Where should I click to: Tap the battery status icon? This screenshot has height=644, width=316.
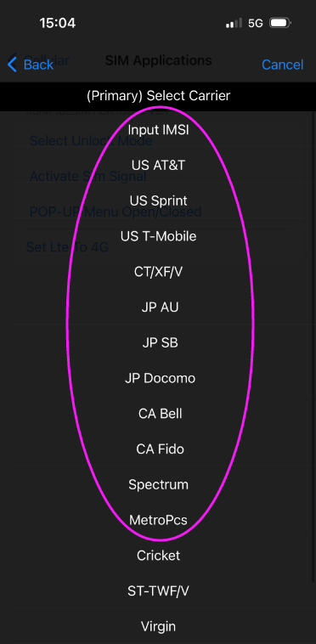(x=279, y=24)
